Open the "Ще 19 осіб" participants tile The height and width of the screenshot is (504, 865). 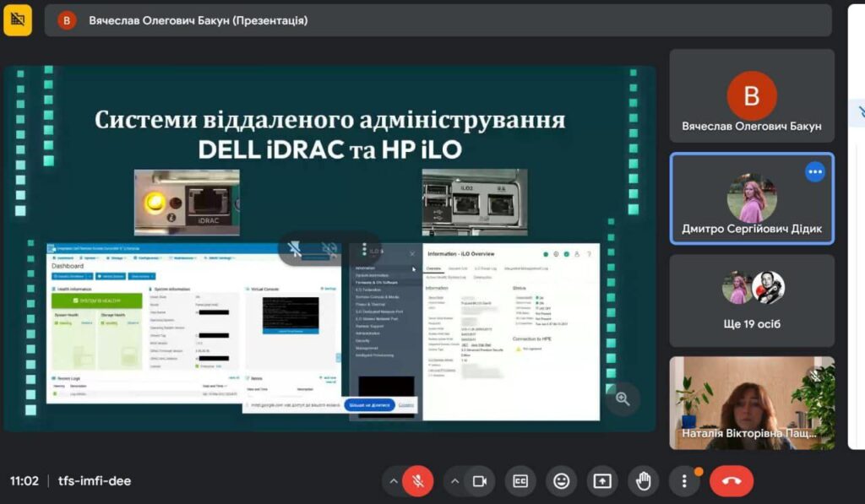pyautogui.click(x=751, y=301)
